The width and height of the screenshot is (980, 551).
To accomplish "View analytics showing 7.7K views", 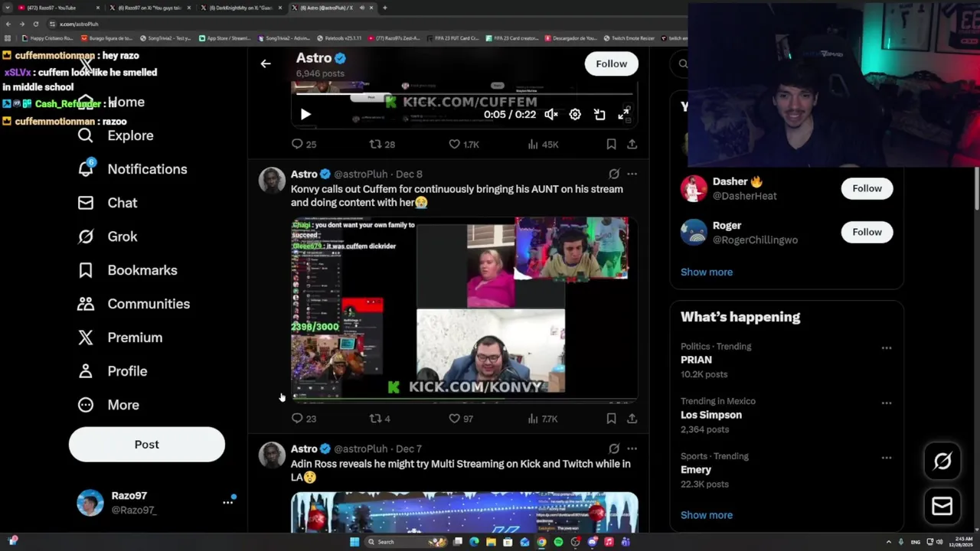I will [543, 419].
